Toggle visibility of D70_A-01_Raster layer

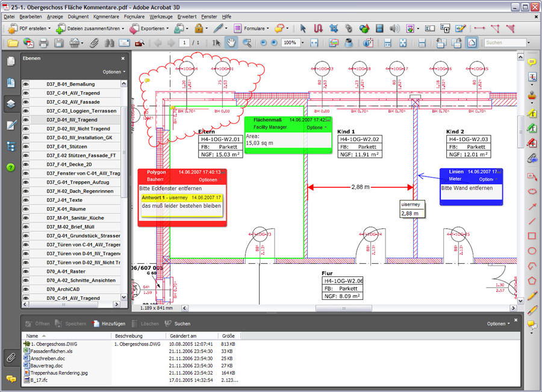(26, 272)
